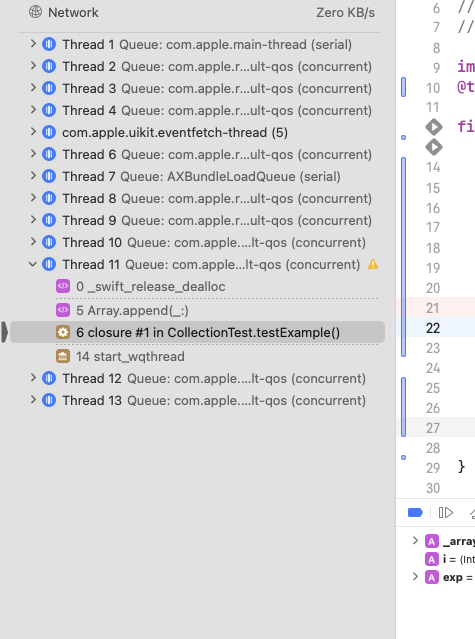
Task: Expand Thread 2 disclosure arrow
Action: point(33,66)
